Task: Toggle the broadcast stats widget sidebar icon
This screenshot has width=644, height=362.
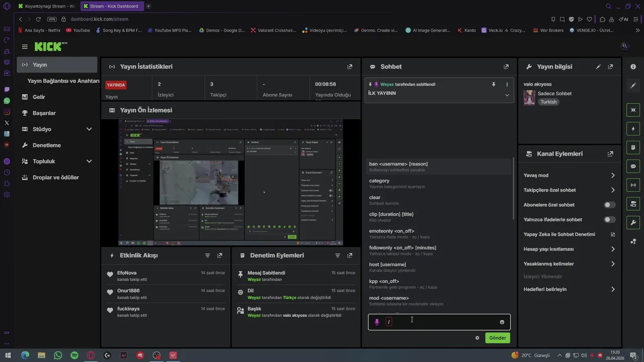Action: [633, 185]
